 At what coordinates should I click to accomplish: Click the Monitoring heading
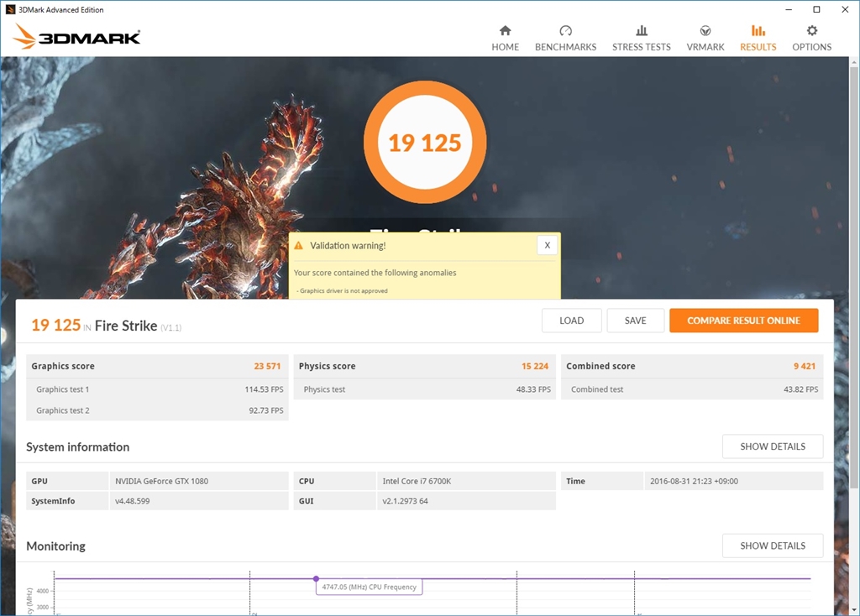point(56,546)
